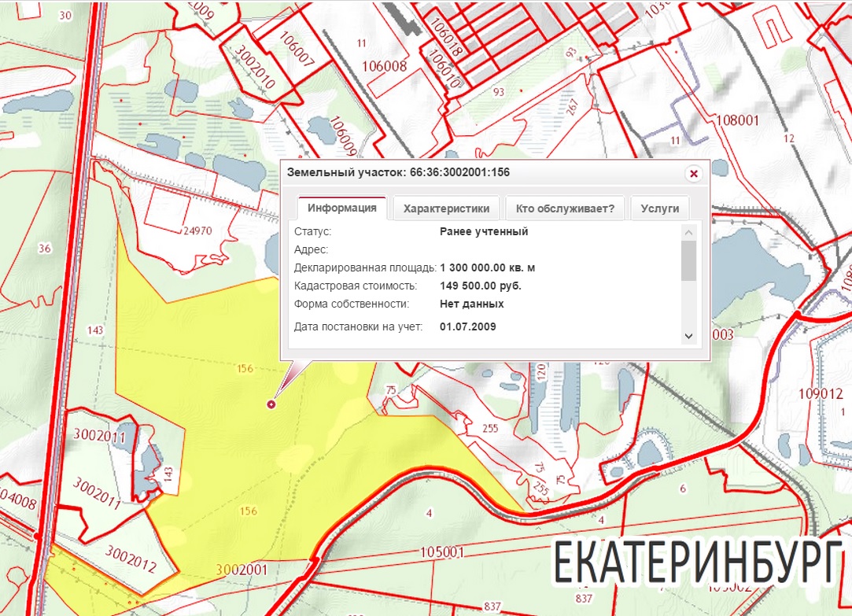This screenshot has height=616, width=852.
Task: Click the scroll up arrow in popup
Action: coord(688,233)
